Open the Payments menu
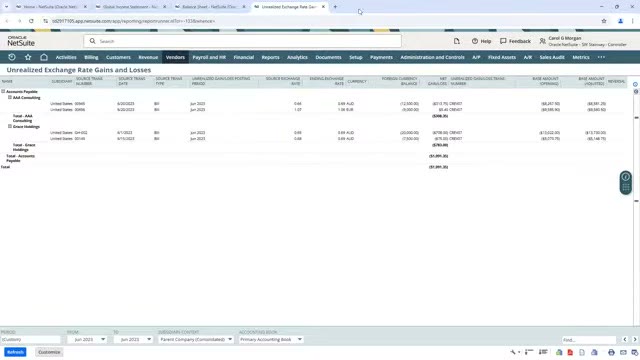Screen dimensions: 640x360 381,58
